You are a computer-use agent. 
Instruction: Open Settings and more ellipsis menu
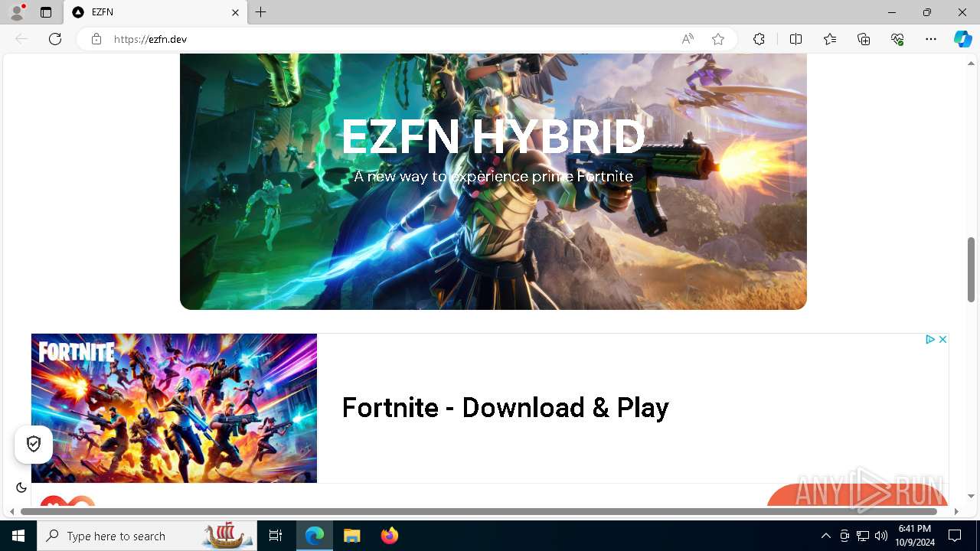click(931, 39)
